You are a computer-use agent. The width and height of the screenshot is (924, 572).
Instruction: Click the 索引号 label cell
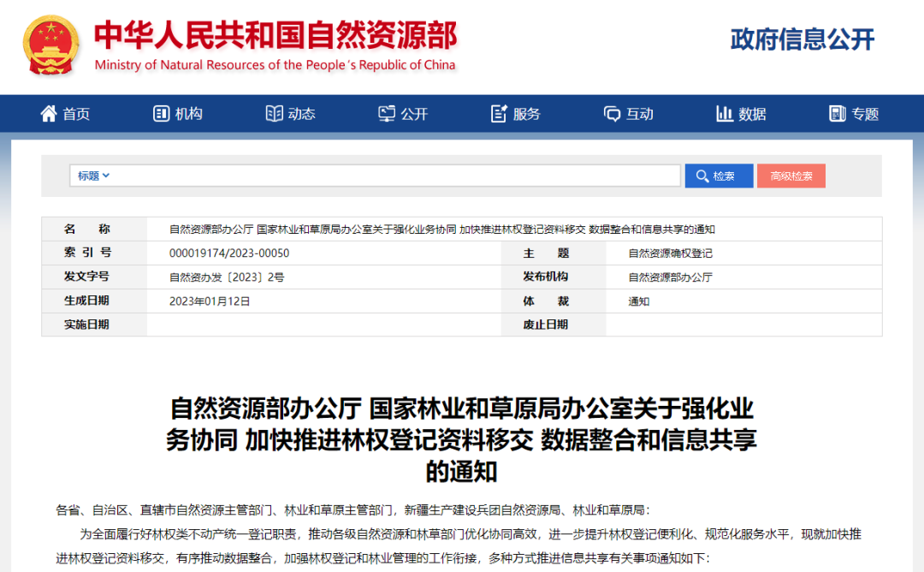pyautogui.click(x=94, y=253)
